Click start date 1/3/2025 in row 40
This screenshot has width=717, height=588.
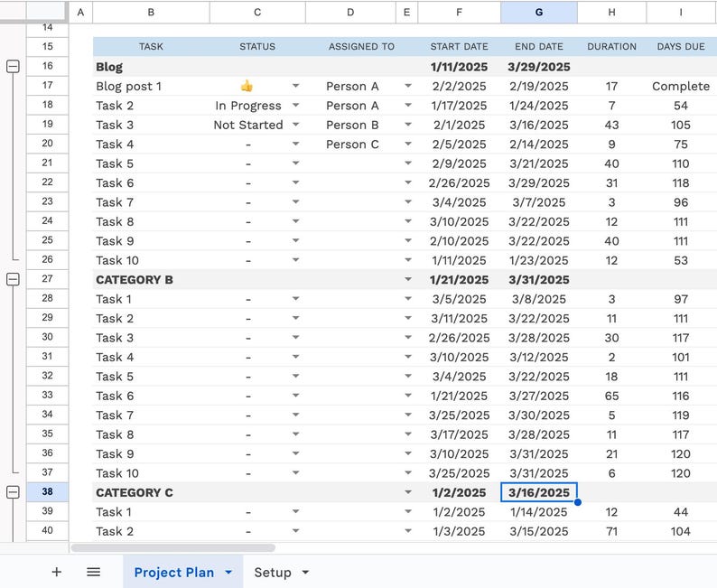click(459, 531)
